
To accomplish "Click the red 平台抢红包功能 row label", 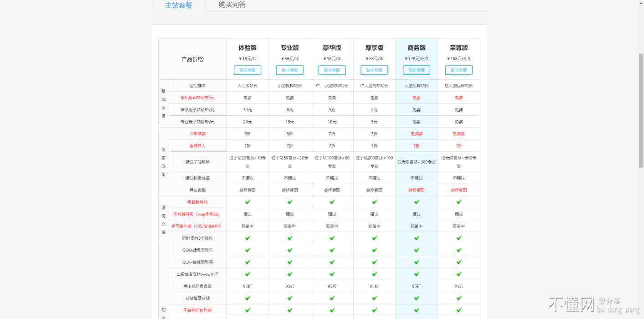I will coord(197,310).
